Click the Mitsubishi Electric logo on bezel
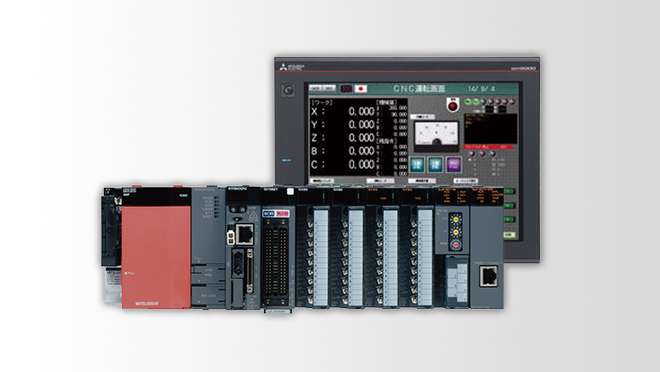The height and width of the screenshot is (372, 660). (291, 67)
